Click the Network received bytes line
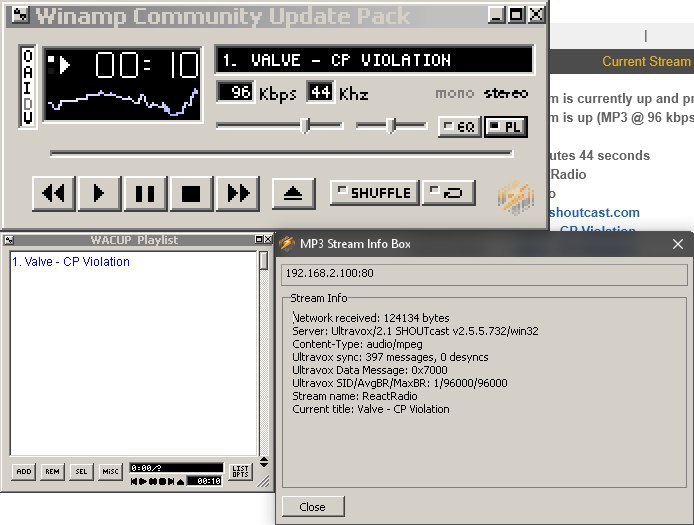 (x=371, y=318)
